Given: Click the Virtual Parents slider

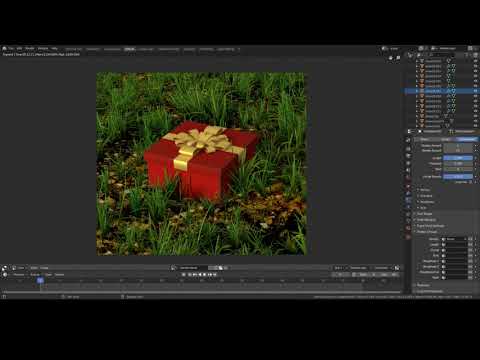Looking at the screenshot, I should tap(458, 176).
